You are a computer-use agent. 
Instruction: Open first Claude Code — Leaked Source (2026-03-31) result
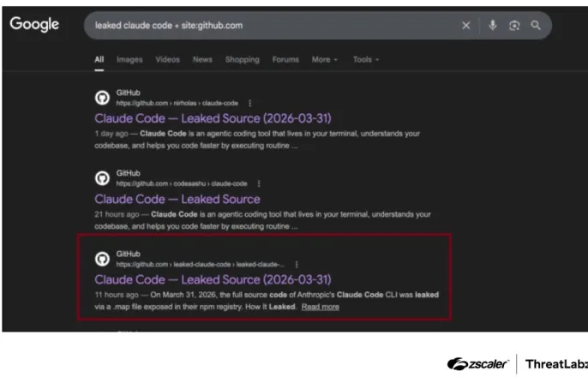tap(213, 118)
